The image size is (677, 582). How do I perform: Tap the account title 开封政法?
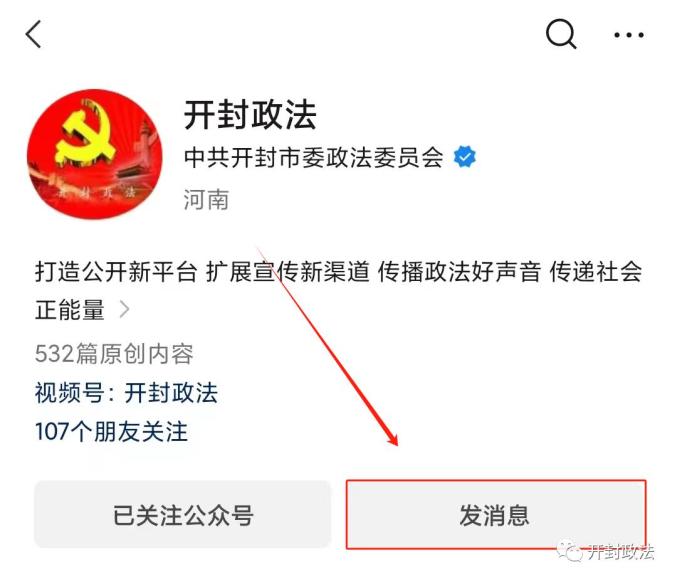tap(250, 115)
